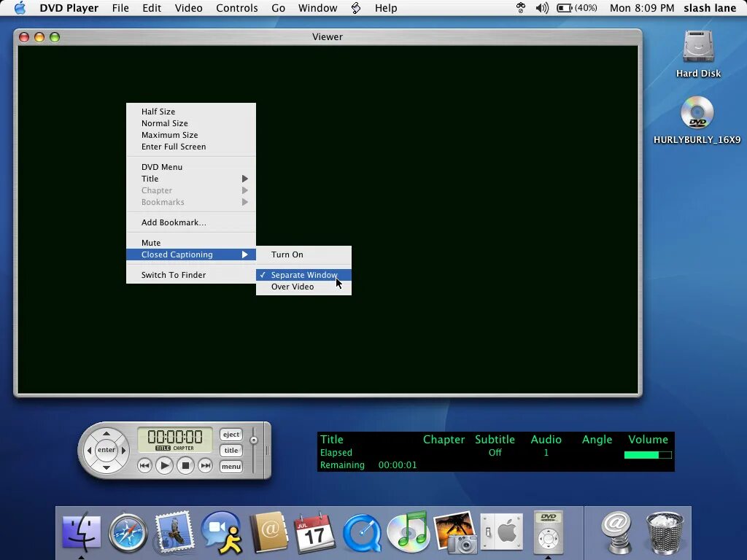
Task: Click the up arrow on navigation pad
Action: [107, 433]
